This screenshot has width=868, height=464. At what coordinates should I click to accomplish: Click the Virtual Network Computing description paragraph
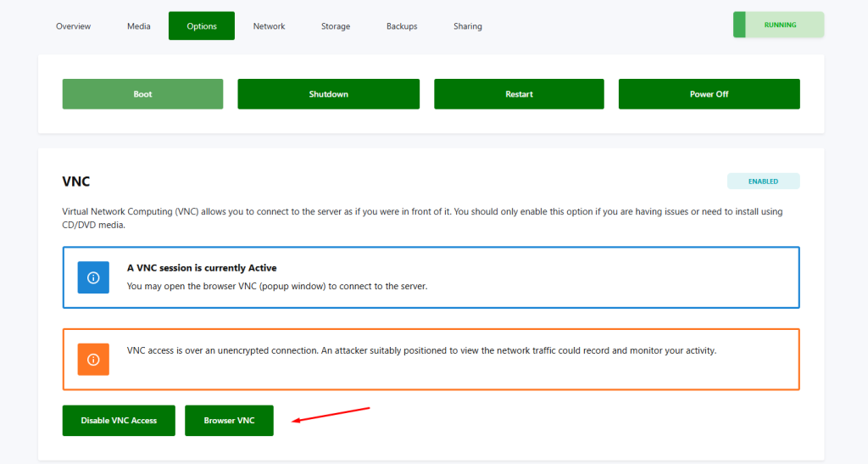[x=422, y=218]
